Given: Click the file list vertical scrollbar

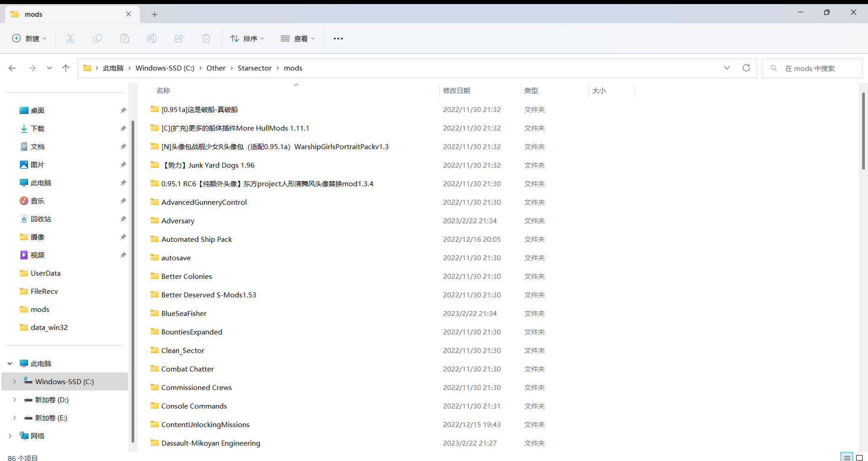Looking at the screenshot, I should (863, 131).
